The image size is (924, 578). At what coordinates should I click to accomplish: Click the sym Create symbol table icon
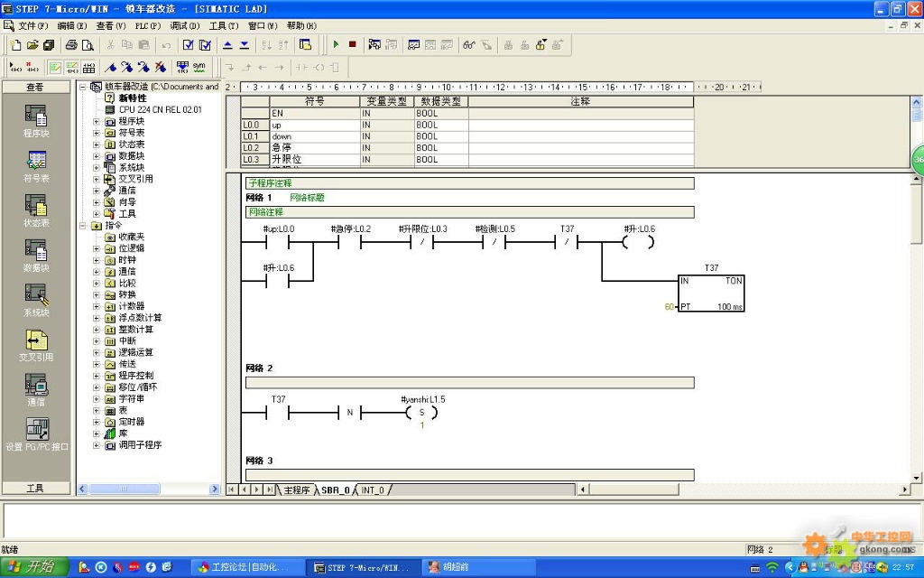point(199,68)
